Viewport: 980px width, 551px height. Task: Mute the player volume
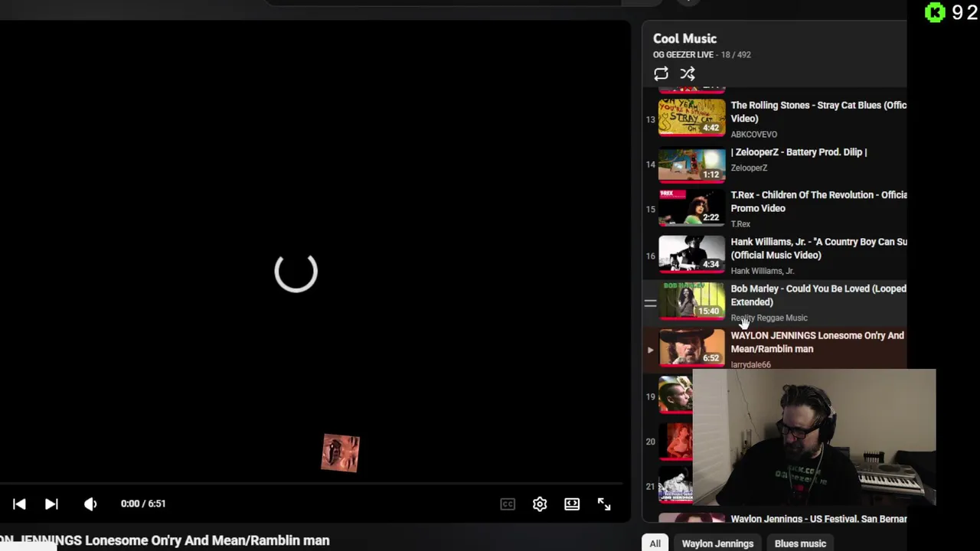click(x=90, y=504)
